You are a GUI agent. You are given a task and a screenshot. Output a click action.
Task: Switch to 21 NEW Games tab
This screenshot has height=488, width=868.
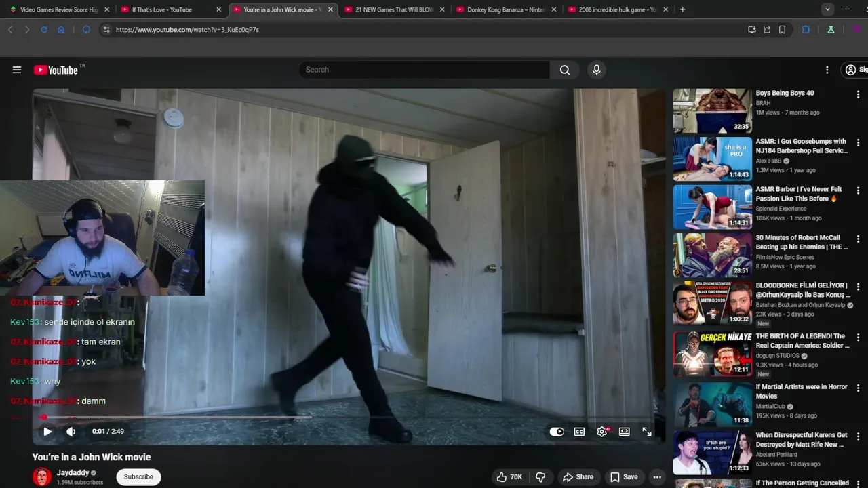(393, 9)
